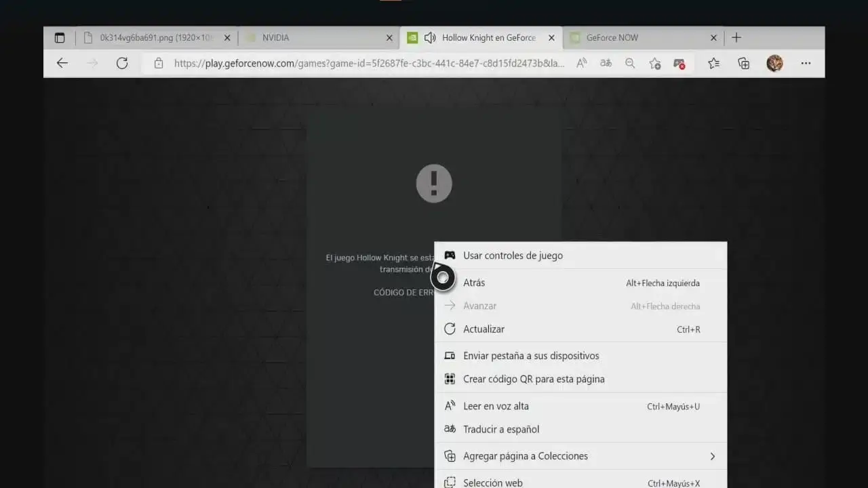Screen dimensions: 868x488
Task: Click the zoom magnifier icon in address bar
Action: coord(630,63)
